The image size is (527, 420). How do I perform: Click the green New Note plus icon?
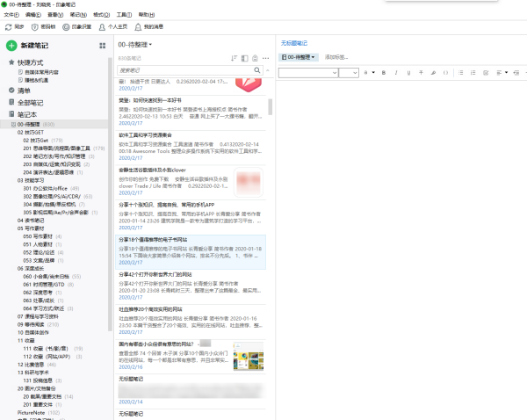(x=11, y=46)
